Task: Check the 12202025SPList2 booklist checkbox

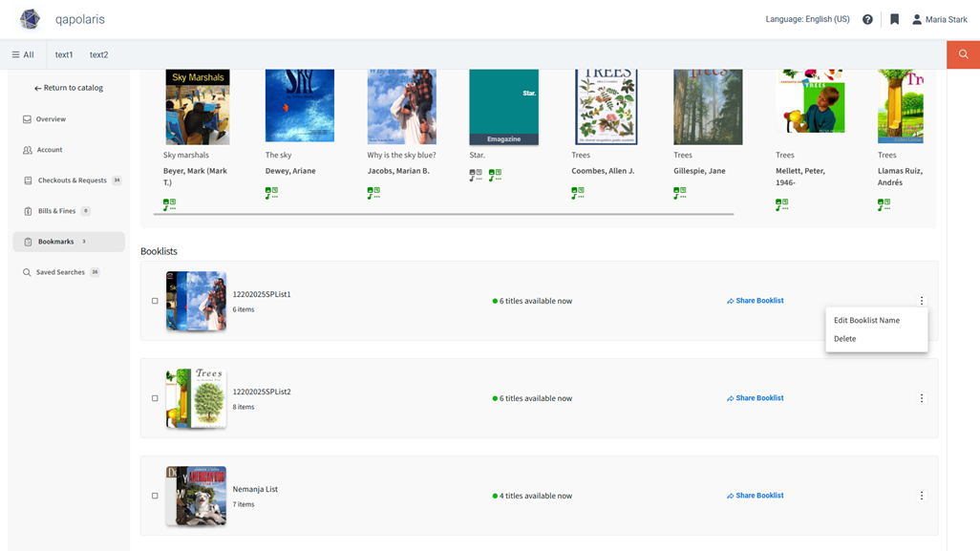Action: coord(155,398)
